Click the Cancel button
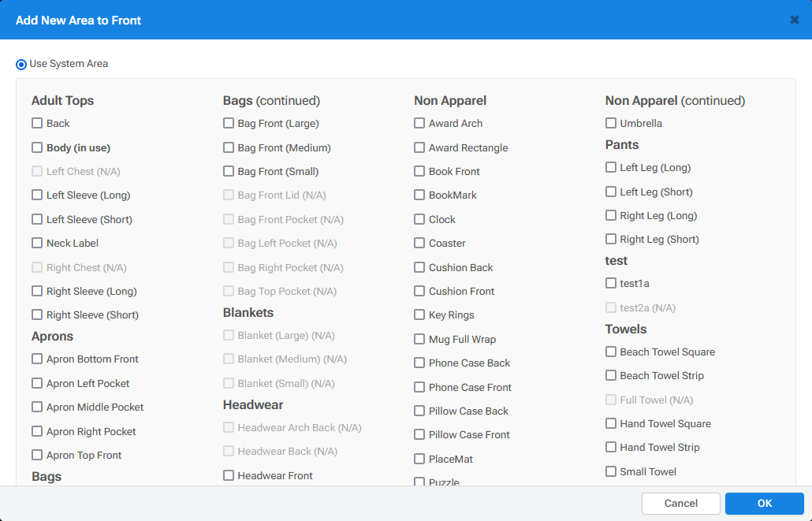The height and width of the screenshot is (521, 812). 680,504
